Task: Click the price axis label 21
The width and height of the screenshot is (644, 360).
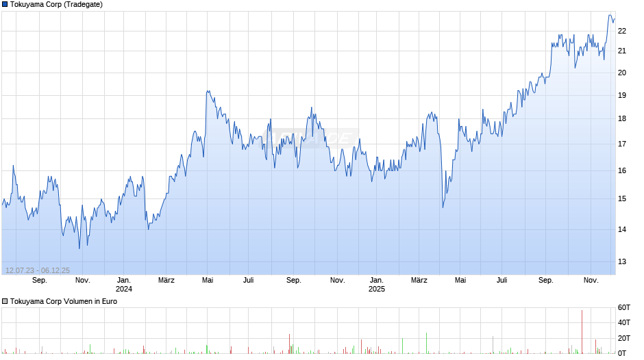Action: click(622, 51)
